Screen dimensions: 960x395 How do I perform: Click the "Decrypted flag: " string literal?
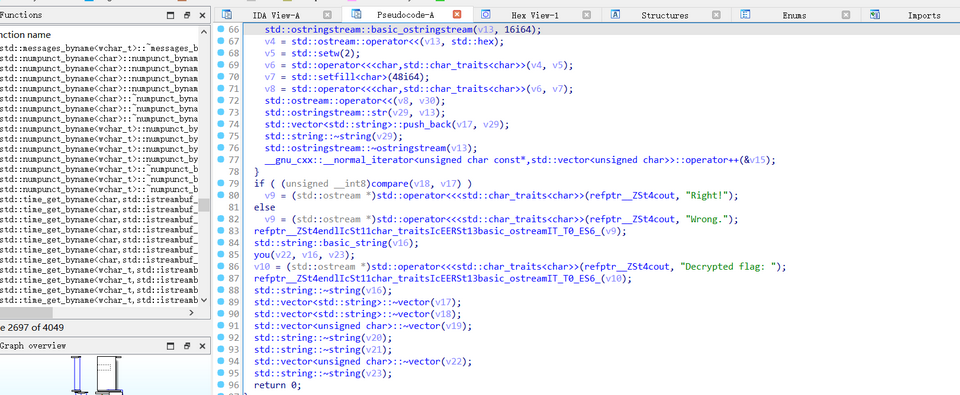(729, 267)
